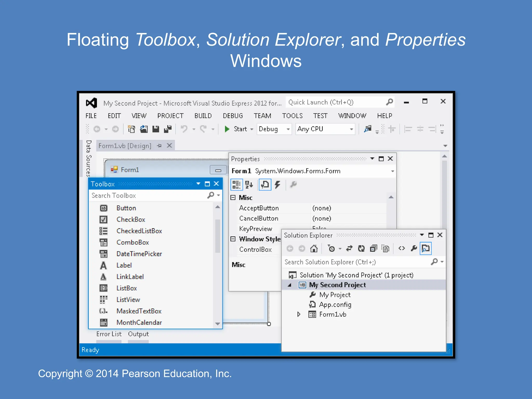Screen dimensions: 532x399
Task: Toggle Categorized view in Properties window
Action: click(x=237, y=185)
